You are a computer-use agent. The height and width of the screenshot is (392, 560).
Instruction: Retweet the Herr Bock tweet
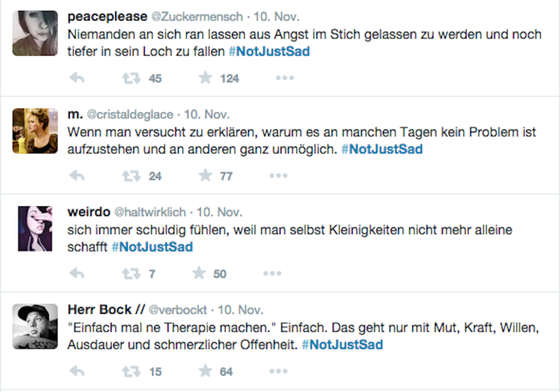(x=131, y=372)
